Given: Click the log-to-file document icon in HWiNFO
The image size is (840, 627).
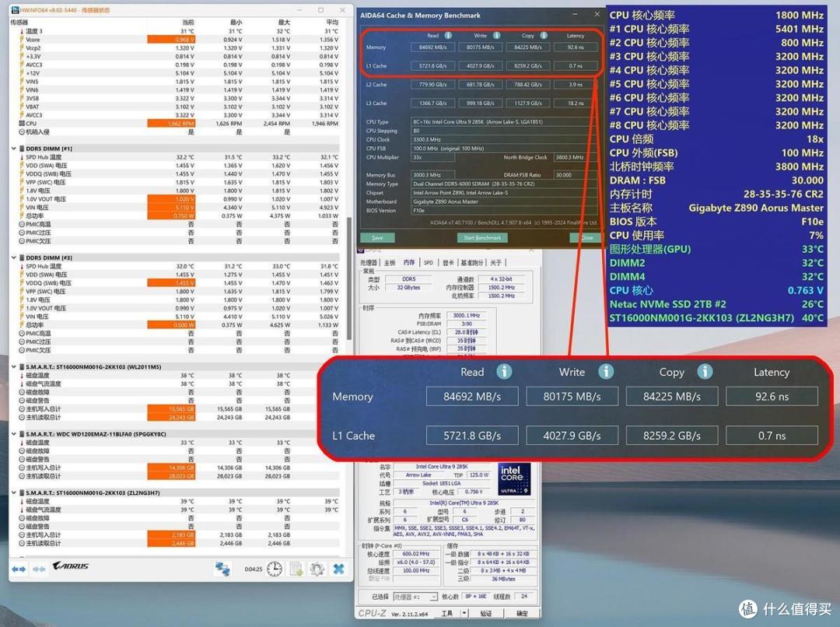Looking at the screenshot, I should pos(296,569).
